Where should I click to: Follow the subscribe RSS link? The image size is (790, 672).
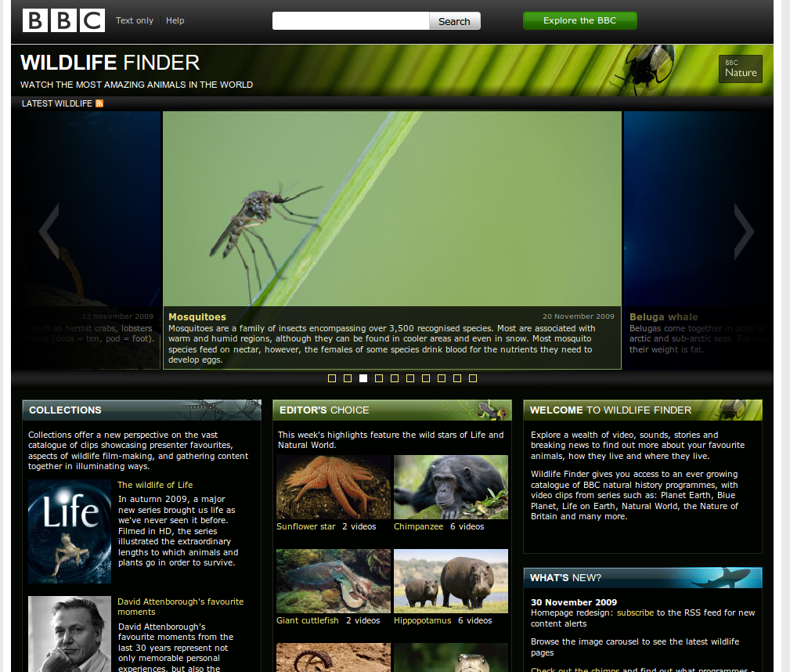[635, 612]
